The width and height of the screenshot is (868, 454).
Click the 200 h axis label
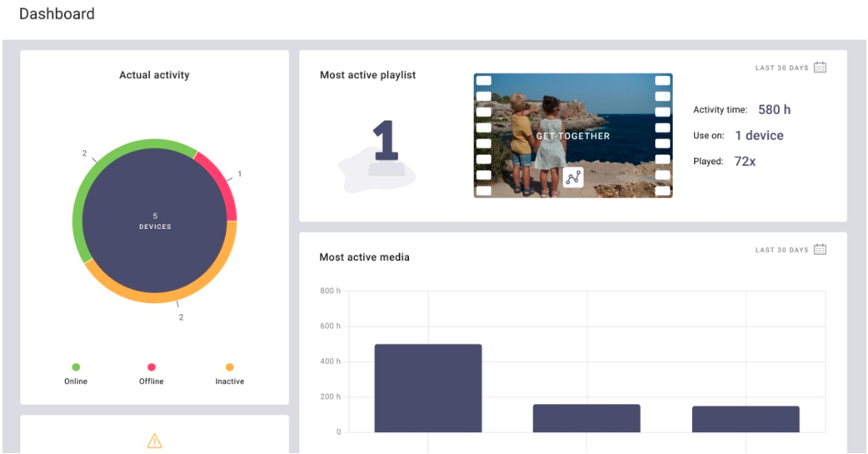click(331, 397)
